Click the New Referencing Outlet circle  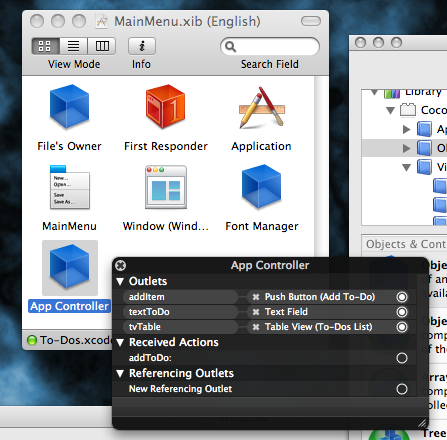point(402,389)
